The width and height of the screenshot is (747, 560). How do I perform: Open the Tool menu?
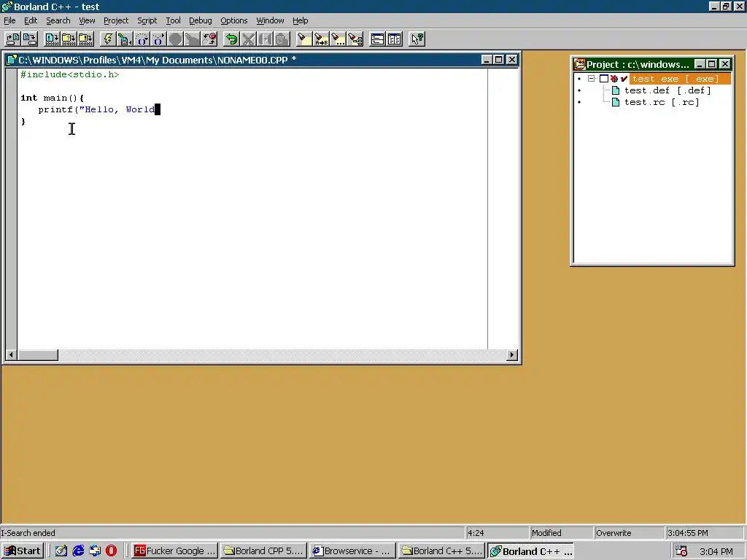[173, 20]
